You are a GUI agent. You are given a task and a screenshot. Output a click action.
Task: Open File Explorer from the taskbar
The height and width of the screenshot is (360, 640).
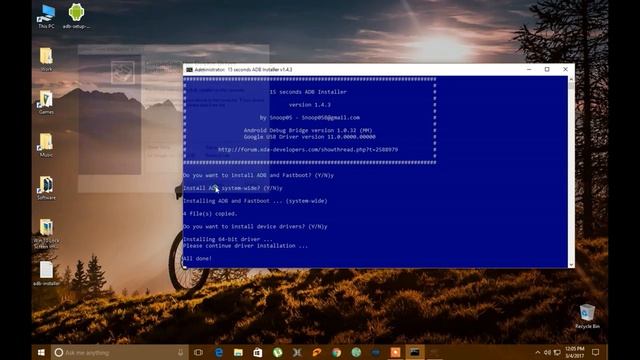click(x=238, y=352)
